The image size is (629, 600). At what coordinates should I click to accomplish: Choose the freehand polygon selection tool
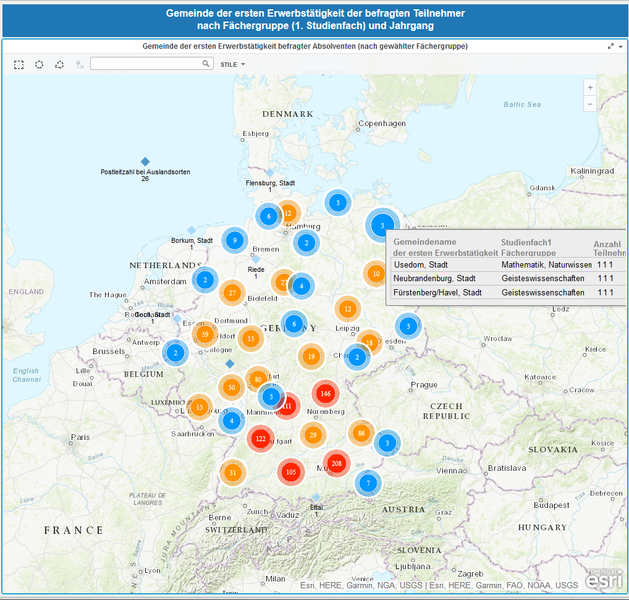pos(59,64)
